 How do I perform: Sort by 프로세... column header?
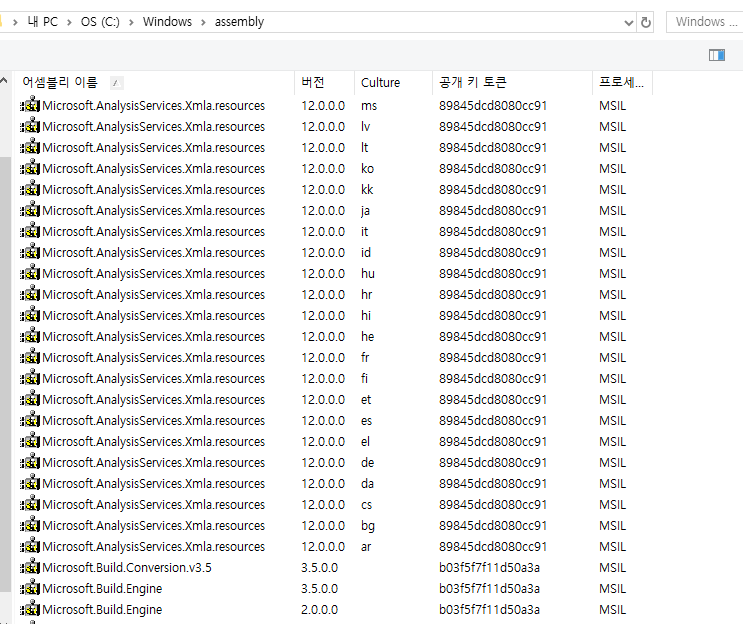pyautogui.click(x=622, y=82)
